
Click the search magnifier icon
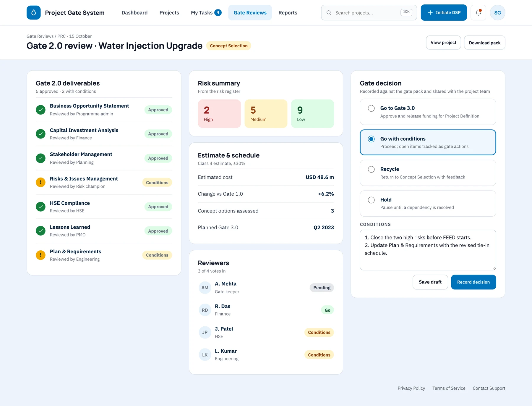point(329,13)
